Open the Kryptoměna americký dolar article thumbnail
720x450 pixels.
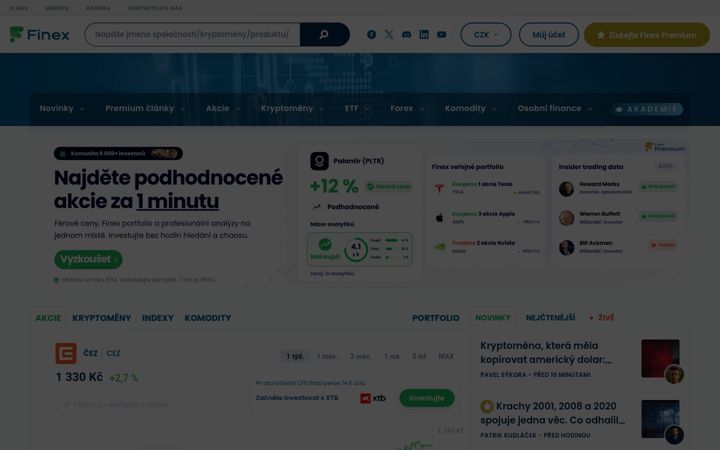[660, 359]
